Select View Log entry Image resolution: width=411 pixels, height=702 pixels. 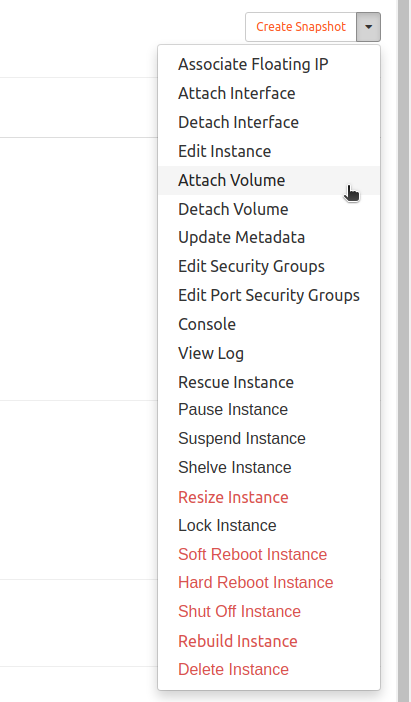269,353
